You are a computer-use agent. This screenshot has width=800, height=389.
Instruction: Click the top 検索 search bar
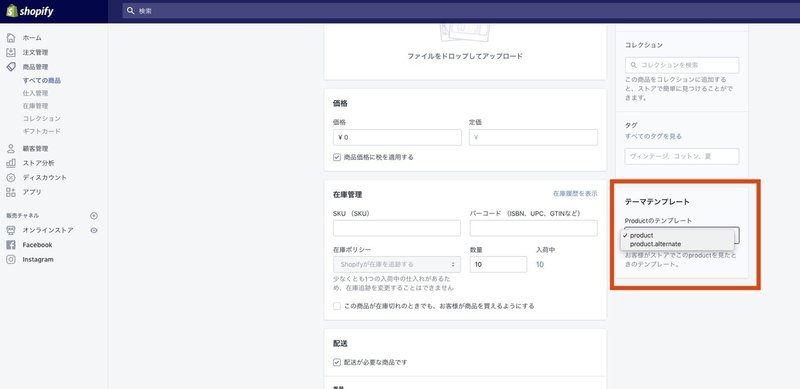(x=461, y=11)
